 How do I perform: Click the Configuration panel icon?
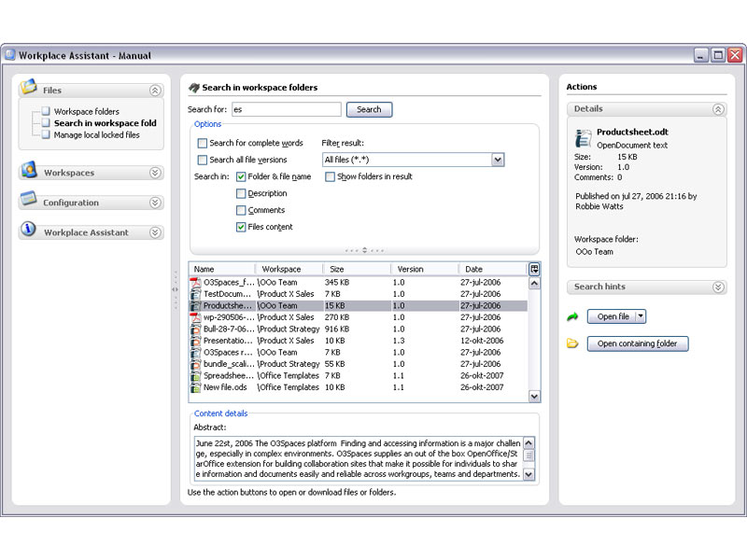[x=28, y=200]
